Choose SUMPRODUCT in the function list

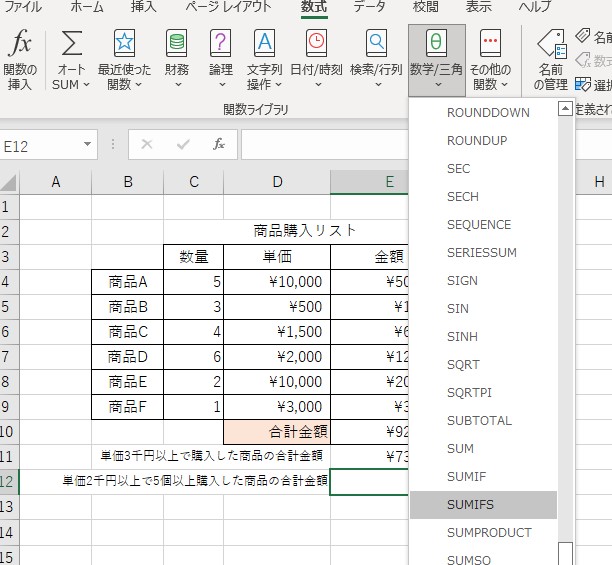tap(489, 533)
